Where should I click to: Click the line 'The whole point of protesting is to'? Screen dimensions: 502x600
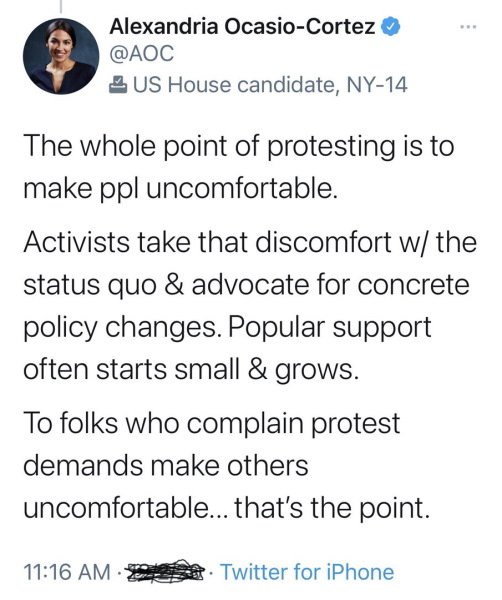[x=239, y=147]
